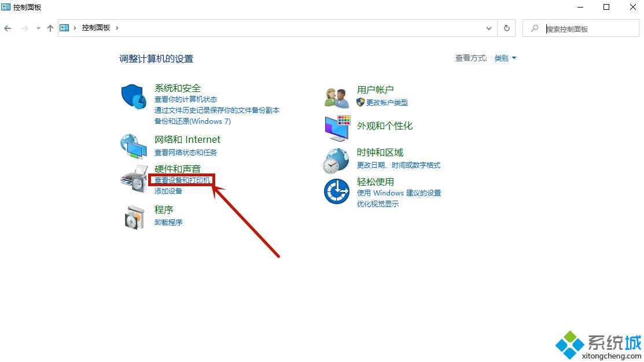
Task: Click the User Accounts people icon
Action: coord(337,97)
